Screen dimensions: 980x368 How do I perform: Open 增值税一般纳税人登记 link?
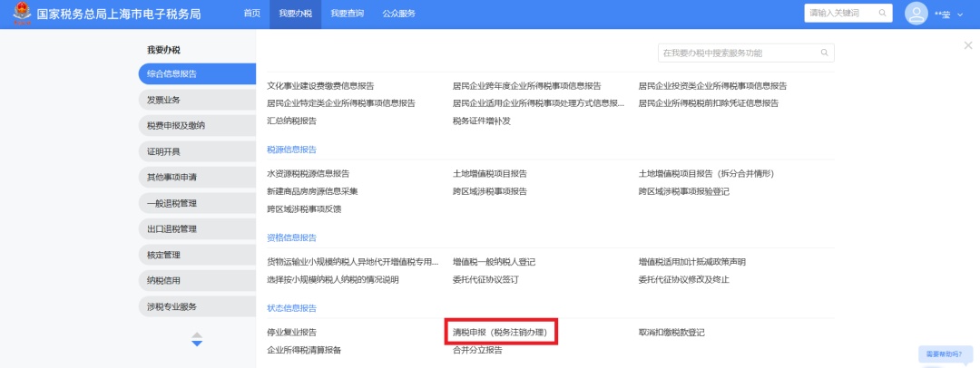point(495,262)
